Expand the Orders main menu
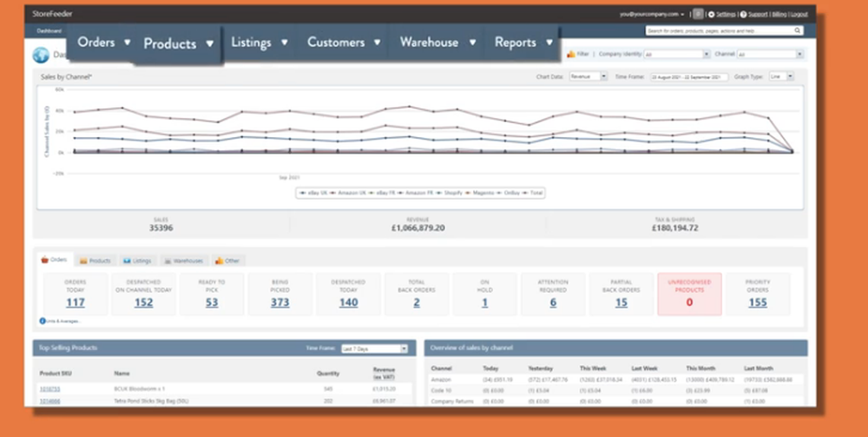868x437 pixels. (103, 42)
